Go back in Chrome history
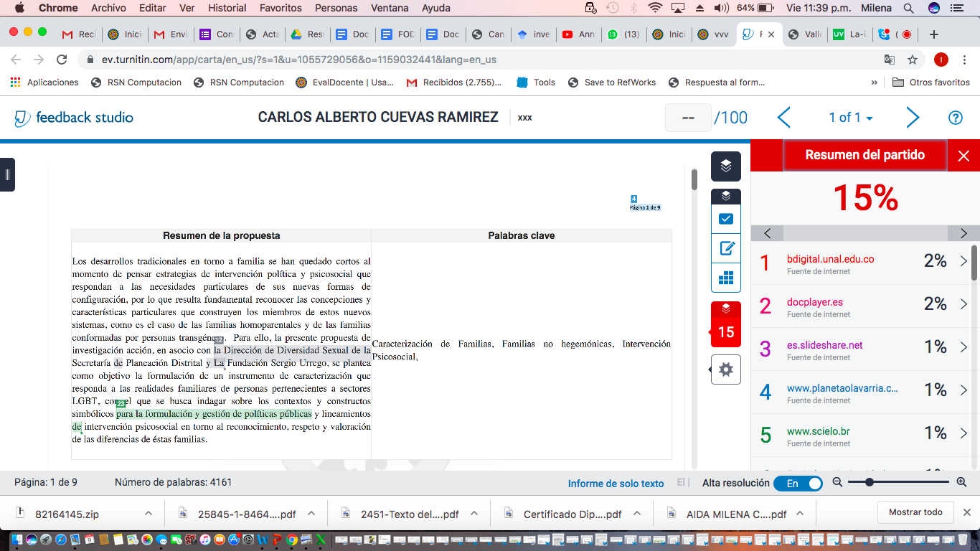 (16, 60)
